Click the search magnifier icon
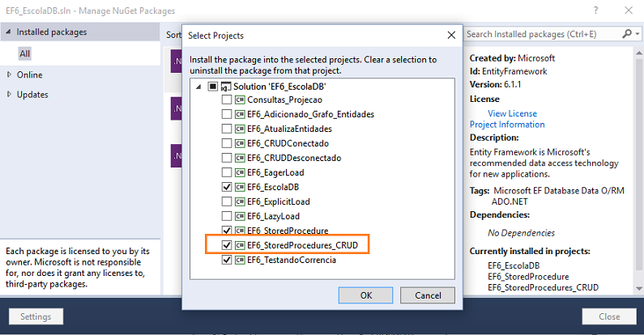Screen dimensions: 644x335 (x=627, y=34)
